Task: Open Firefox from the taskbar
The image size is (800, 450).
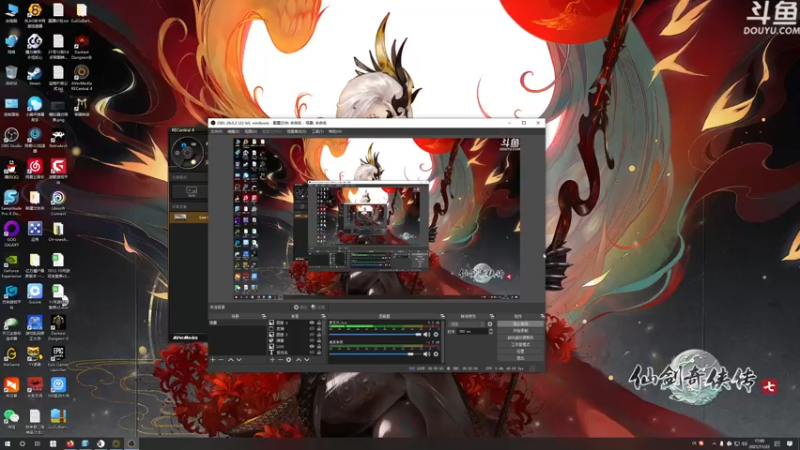Action: click(x=70, y=444)
